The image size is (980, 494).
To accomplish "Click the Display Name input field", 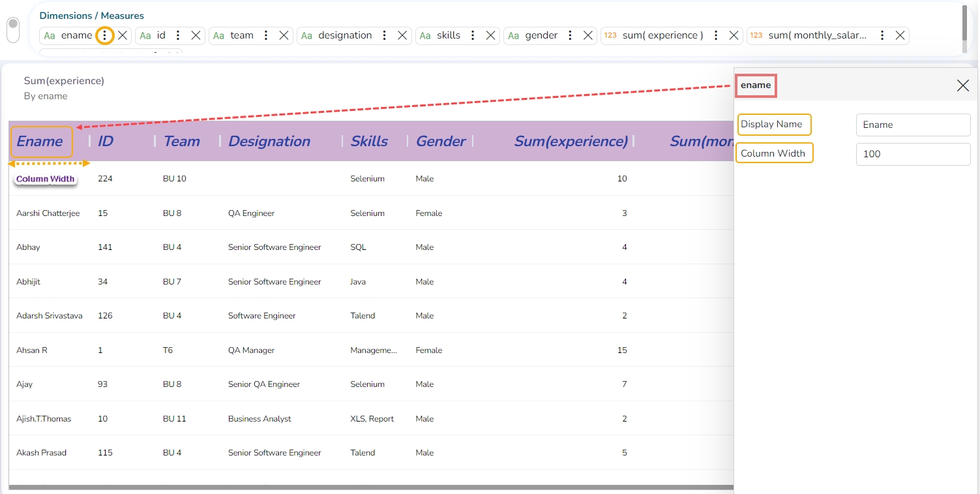I will 913,125.
